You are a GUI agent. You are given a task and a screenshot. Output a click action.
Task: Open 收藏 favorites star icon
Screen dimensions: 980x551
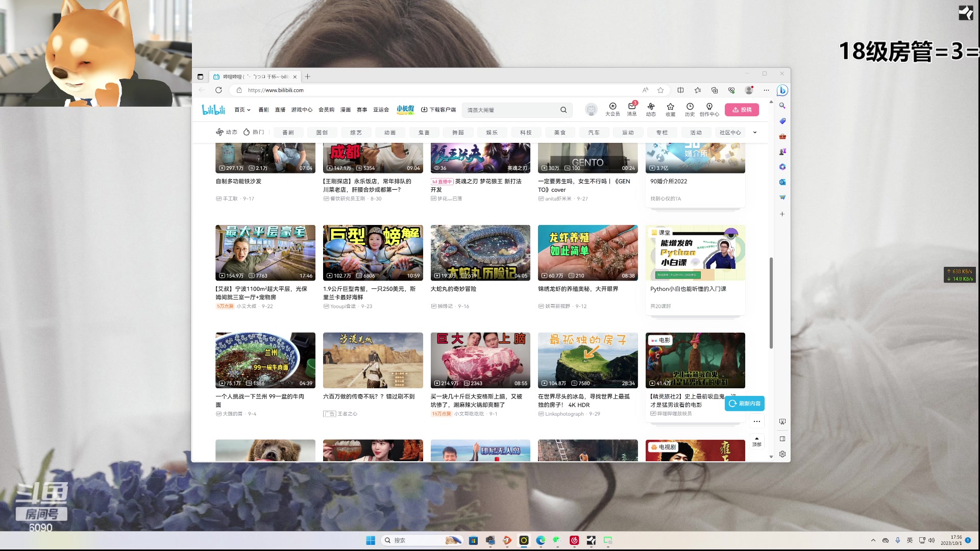point(670,110)
